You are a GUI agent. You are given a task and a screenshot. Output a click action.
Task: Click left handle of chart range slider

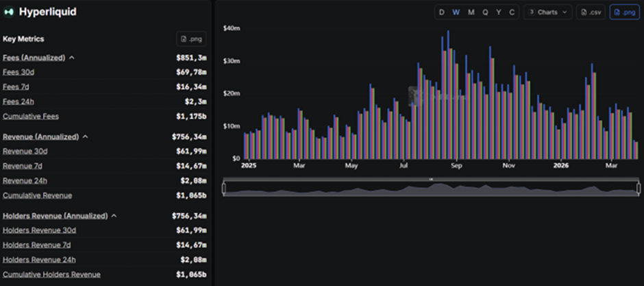click(x=224, y=188)
